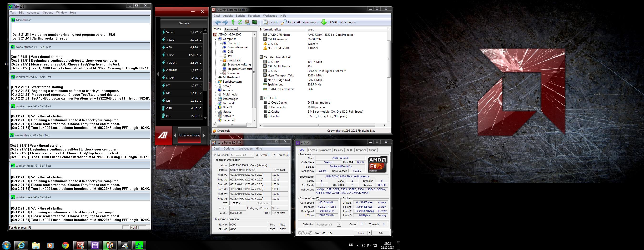Open the Windows Start menu
644x250 pixels.
(x=6, y=245)
